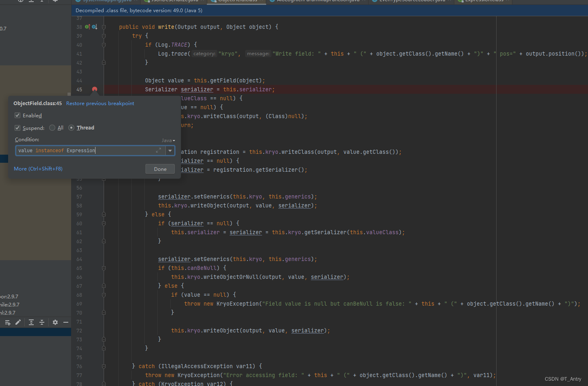Click the writeClass call on line 52

[298, 152]
